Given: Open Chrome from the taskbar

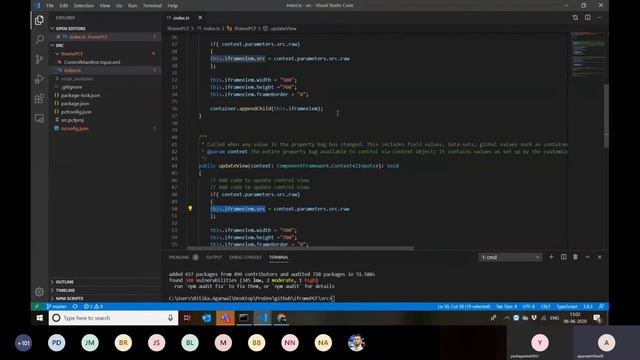Looking at the screenshot, I should tap(281, 318).
